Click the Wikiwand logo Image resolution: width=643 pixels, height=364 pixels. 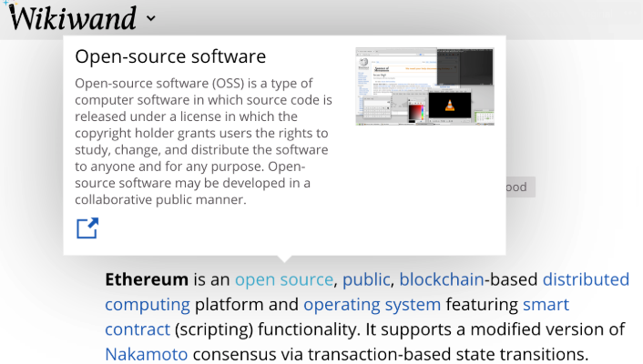pos(72,17)
